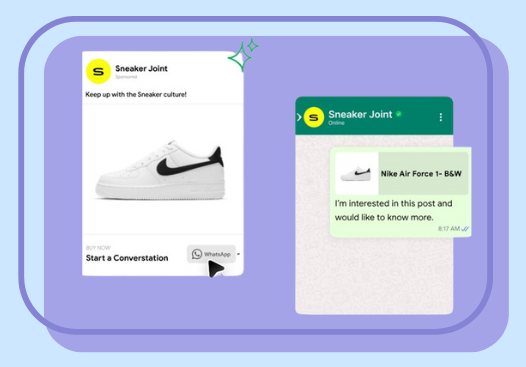Click the green sparkle star decoration
The width and height of the screenshot is (526, 367).
[243, 55]
